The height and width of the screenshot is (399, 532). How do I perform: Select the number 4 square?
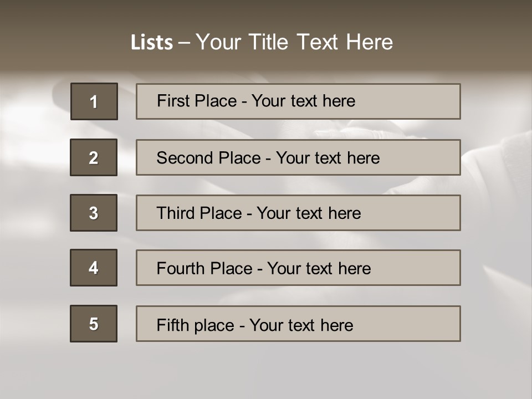pos(94,268)
